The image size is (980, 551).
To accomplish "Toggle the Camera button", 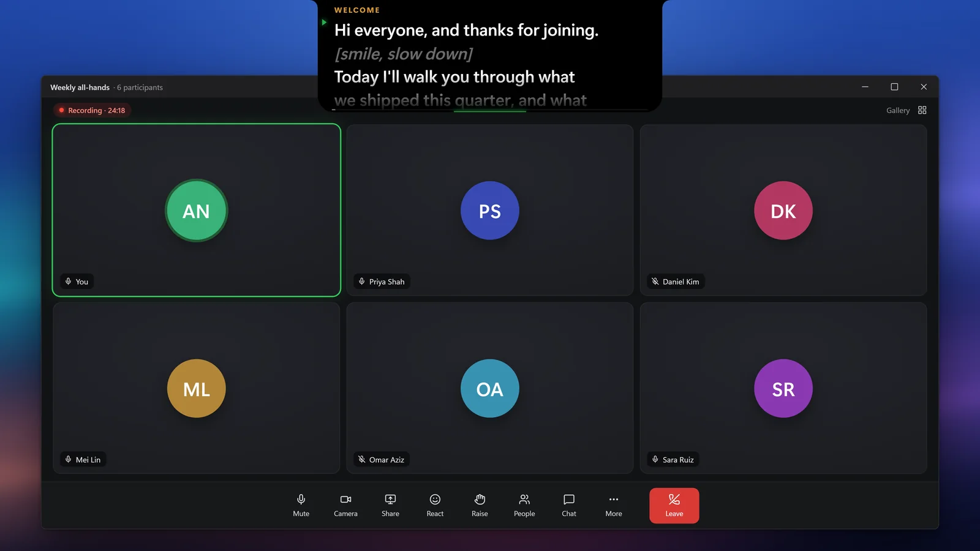I will coord(345,506).
